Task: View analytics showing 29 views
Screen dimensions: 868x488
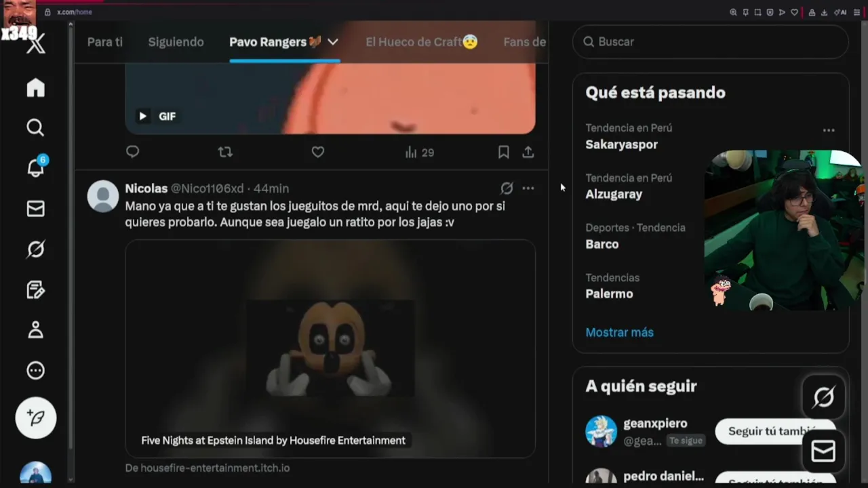Action: click(x=419, y=152)
